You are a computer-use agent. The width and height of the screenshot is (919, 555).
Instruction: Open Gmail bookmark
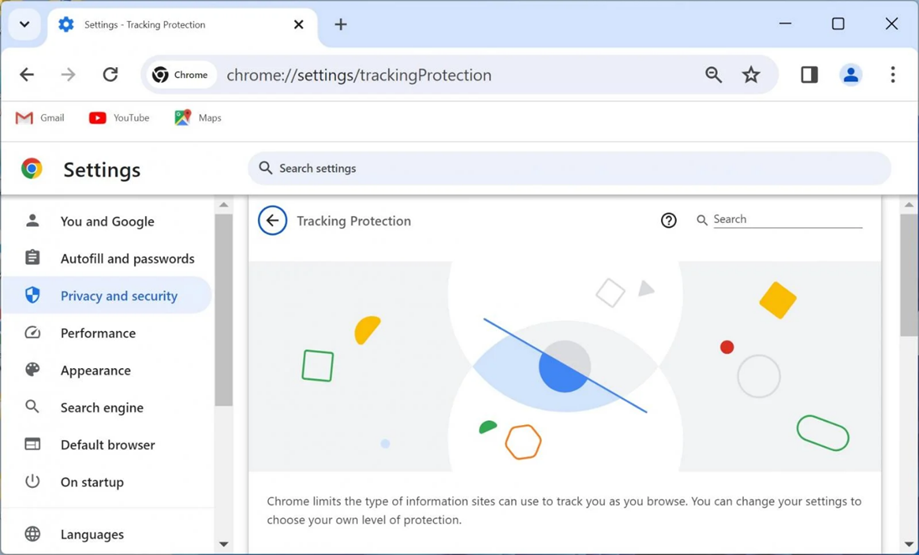40,118
